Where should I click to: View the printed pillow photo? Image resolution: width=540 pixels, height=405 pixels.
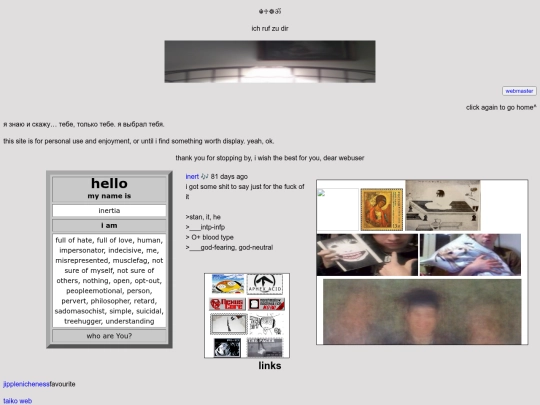[x=470, y=255]
